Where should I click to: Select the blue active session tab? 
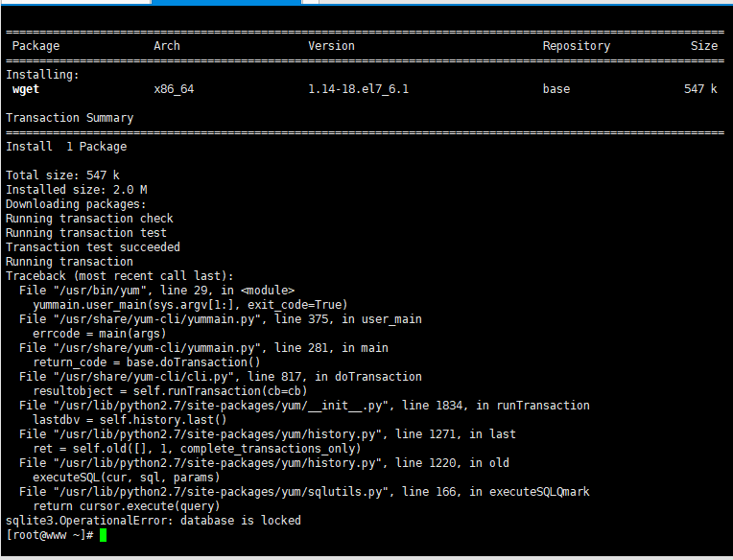tap(226, 2)
